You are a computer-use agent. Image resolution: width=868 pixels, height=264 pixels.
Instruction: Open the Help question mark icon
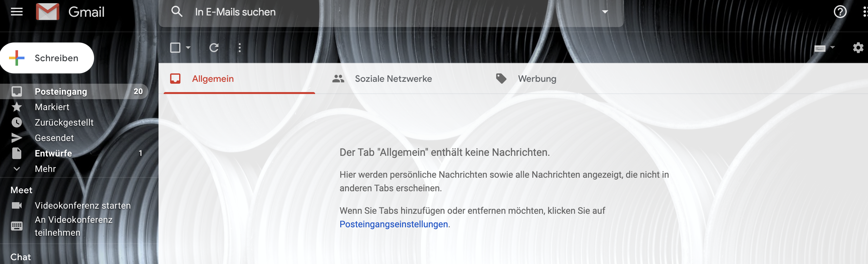(x=840, y=12)
